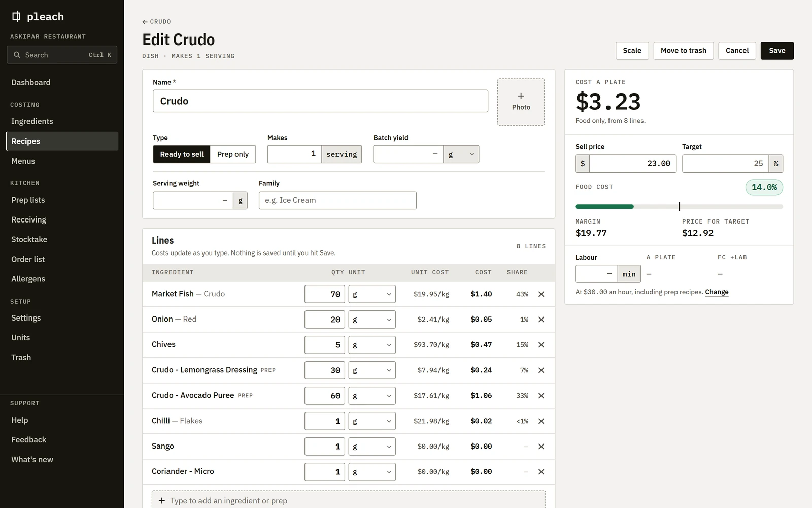Edit the Target percent field

click(x=725, y=164)
